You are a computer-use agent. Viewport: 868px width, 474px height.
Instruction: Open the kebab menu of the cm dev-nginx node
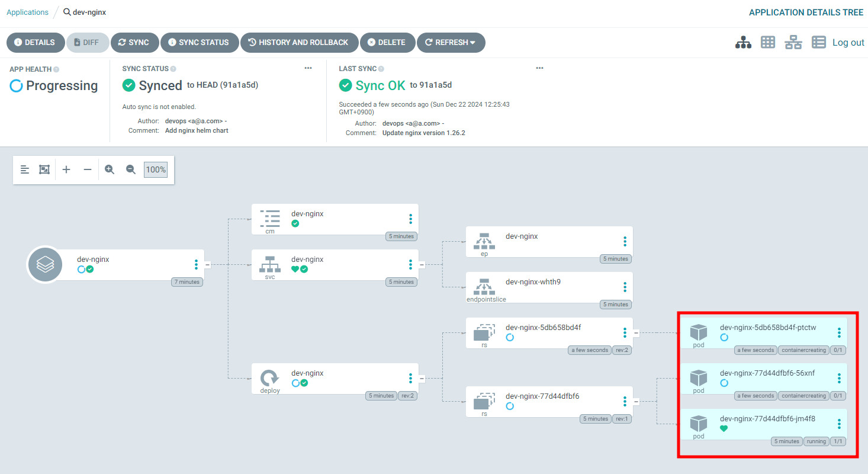click(410, 219)
